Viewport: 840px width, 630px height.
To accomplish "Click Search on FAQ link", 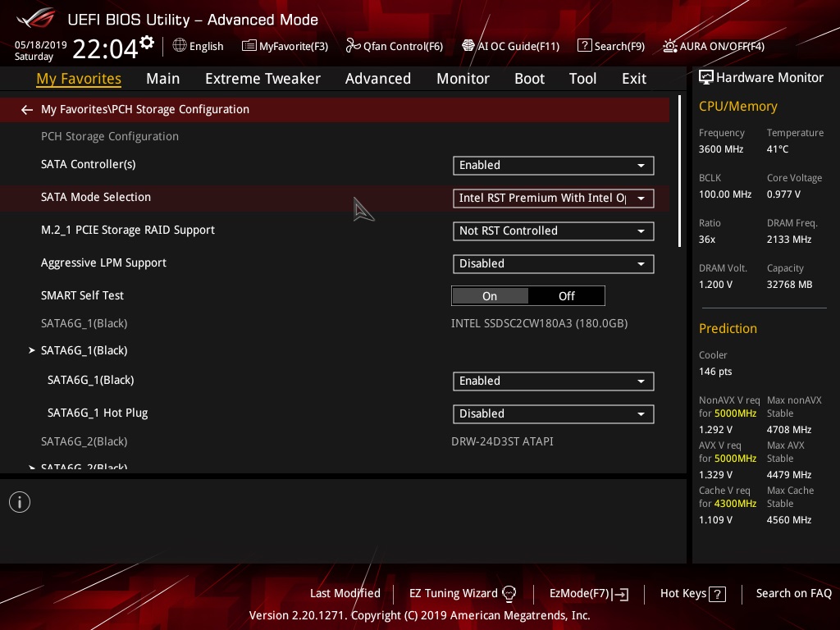I will tap(793, 593).
